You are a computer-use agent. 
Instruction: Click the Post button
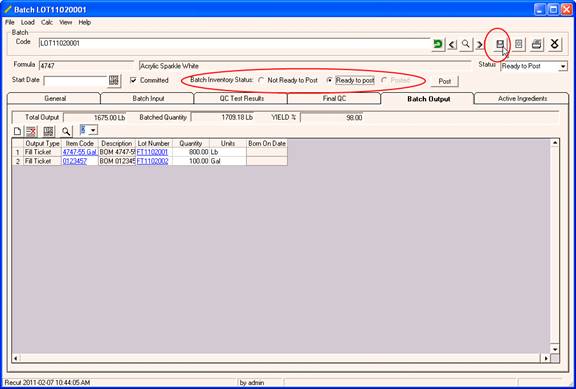(444, 81)
